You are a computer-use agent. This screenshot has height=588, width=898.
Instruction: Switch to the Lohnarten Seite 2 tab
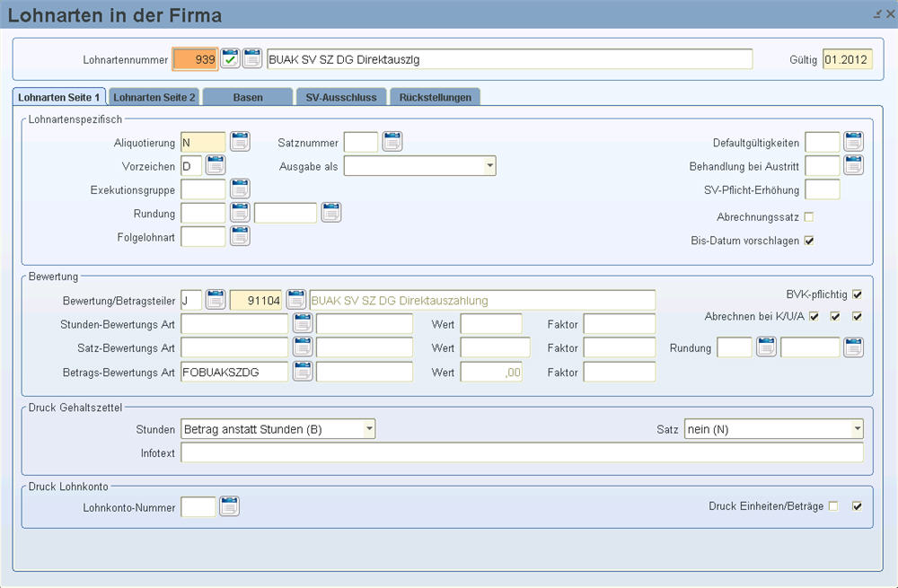click(154, 97)
